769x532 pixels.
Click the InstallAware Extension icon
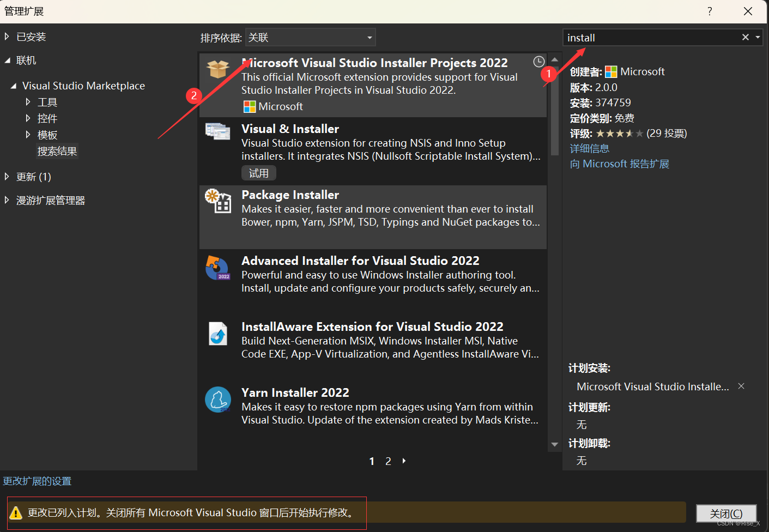click(218, 334)
